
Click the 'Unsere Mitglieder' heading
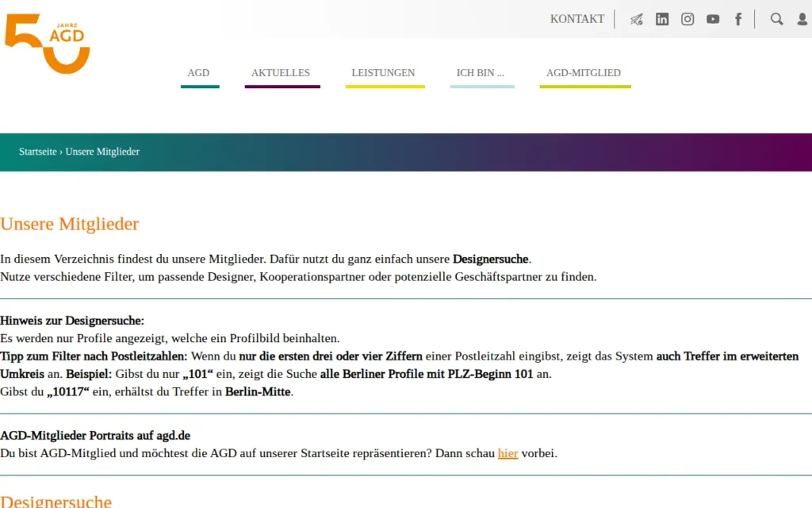point(70,224)
